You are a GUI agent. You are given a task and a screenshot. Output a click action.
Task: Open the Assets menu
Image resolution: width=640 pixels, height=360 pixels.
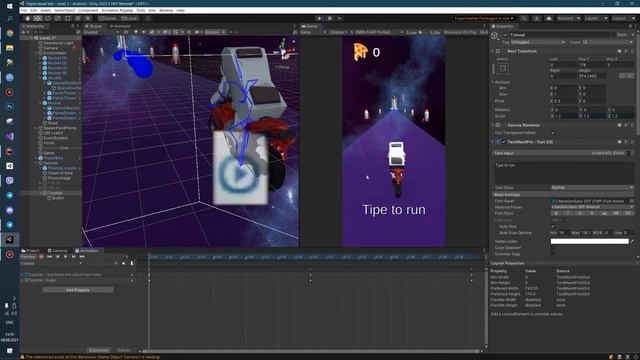46,10
